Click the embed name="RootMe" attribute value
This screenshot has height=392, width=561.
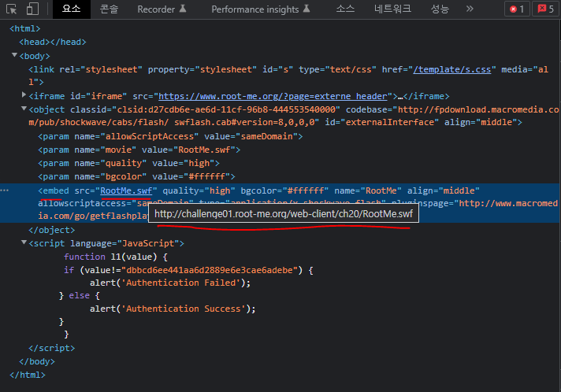[x=381, y=190]
